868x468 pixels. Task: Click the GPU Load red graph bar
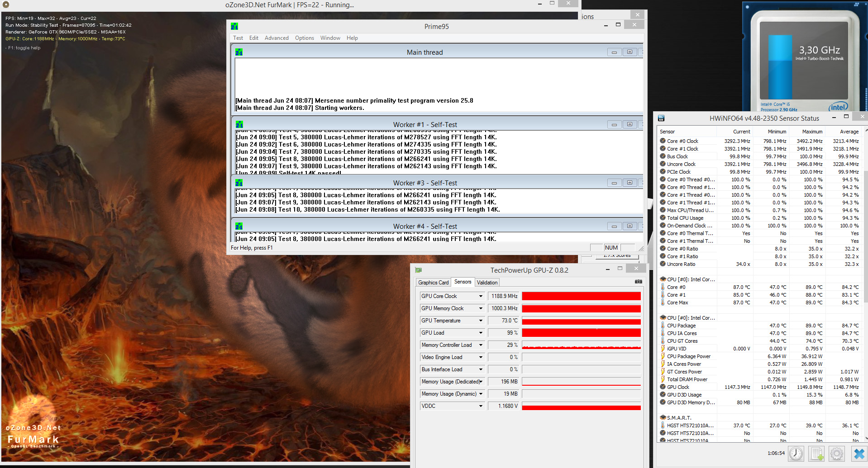pyautogui.click(x=581, y=333)
